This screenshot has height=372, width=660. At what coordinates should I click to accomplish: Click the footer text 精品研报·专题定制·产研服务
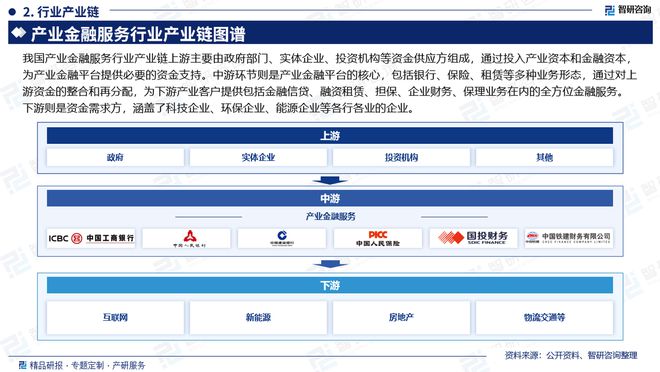tap(87, 365)
